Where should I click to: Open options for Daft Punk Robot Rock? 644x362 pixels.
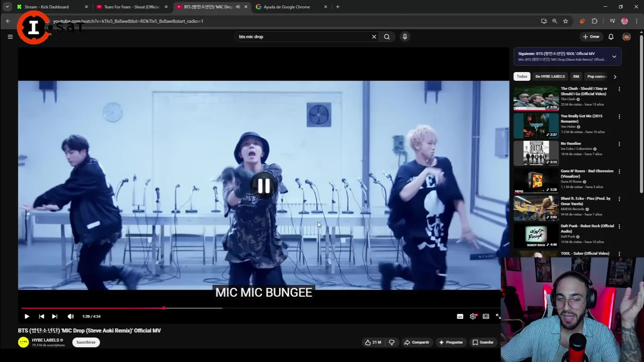coord(619,227)
